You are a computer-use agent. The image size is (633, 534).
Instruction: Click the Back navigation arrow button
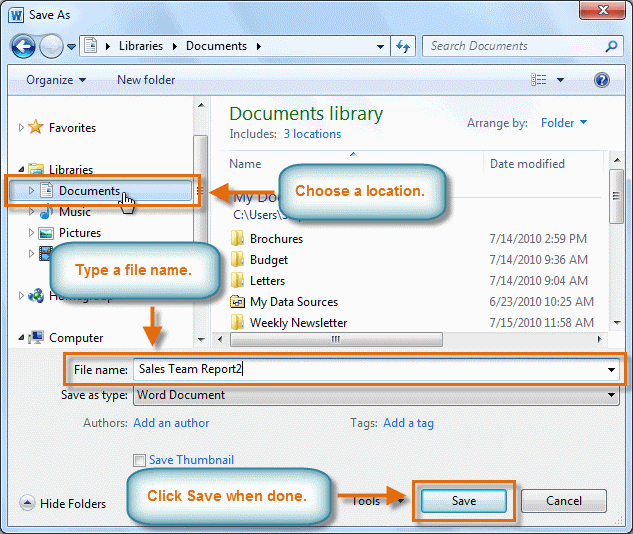(x=23, y=46)
